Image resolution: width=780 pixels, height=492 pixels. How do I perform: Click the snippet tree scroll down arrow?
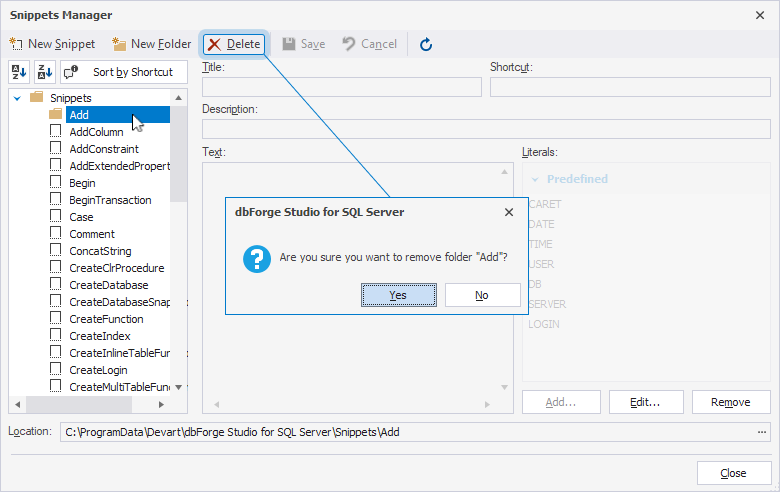click(x=179, y=387)
